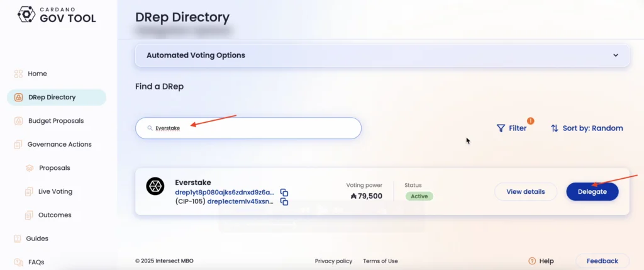Click the Cardano Gov Tool logo

[x=57, y=14]
